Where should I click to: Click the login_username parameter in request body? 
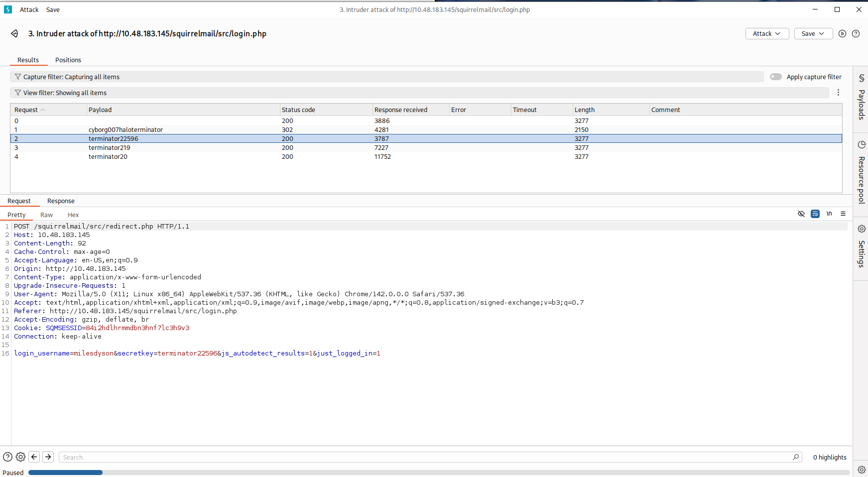(42, 353)
